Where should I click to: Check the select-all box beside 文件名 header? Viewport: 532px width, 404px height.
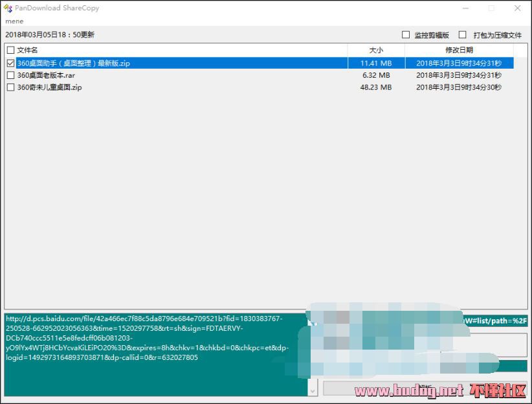point(10,50)
